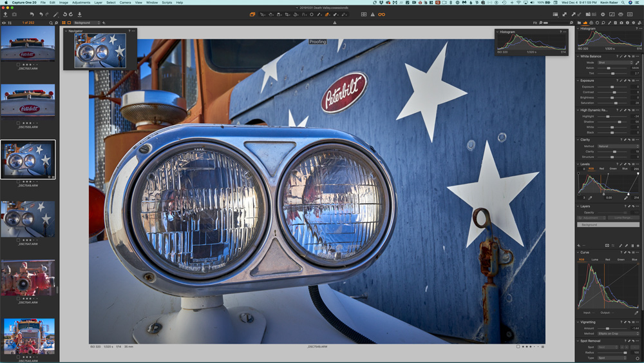
Task: Toggle the proofing glasses icon
Action: tap(381, 14)
